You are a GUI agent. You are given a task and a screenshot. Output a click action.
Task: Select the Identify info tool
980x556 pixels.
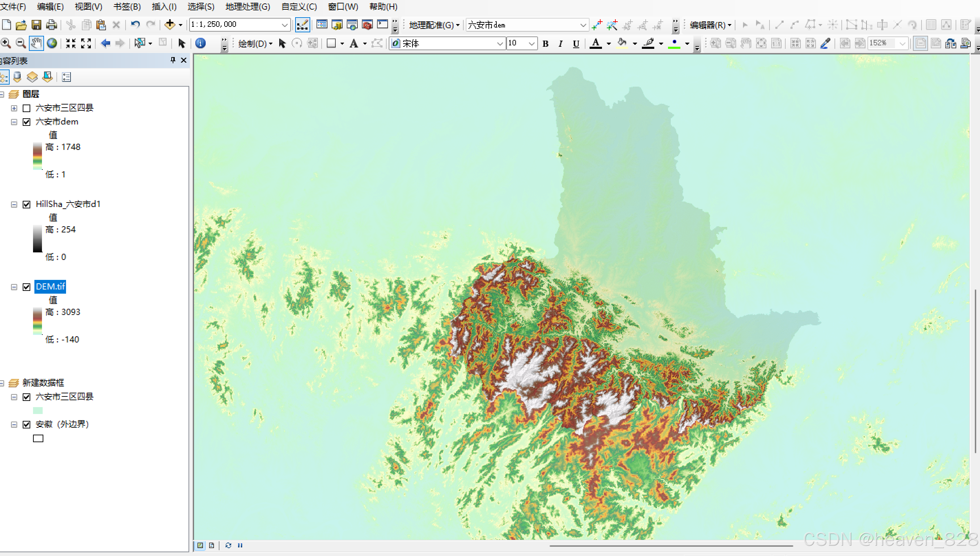200,43
